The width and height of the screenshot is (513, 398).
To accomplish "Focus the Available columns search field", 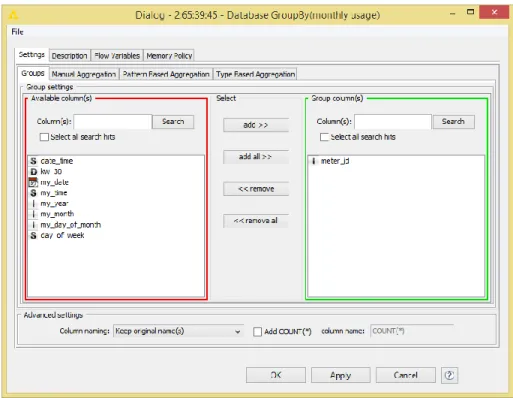I will click(113, 122).
